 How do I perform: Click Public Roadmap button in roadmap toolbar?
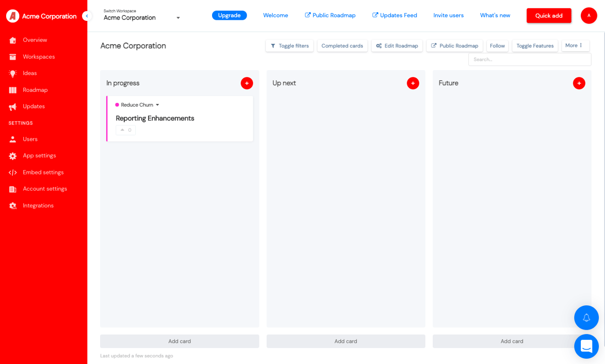pos(455,46)
